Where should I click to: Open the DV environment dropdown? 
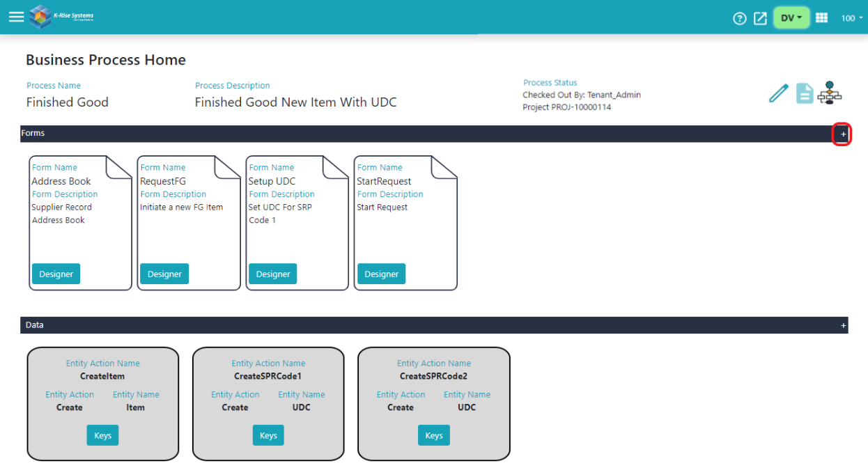(791, 17)
